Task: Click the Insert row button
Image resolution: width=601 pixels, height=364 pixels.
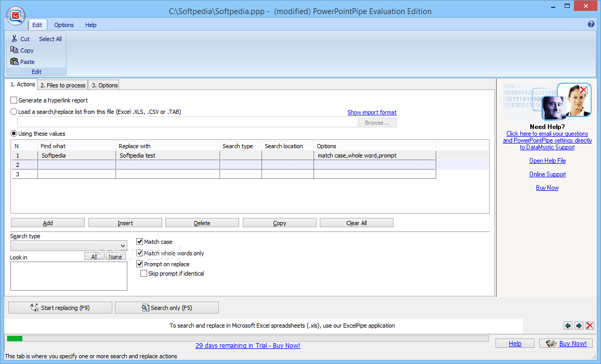Action: click(x=125, y=223)
